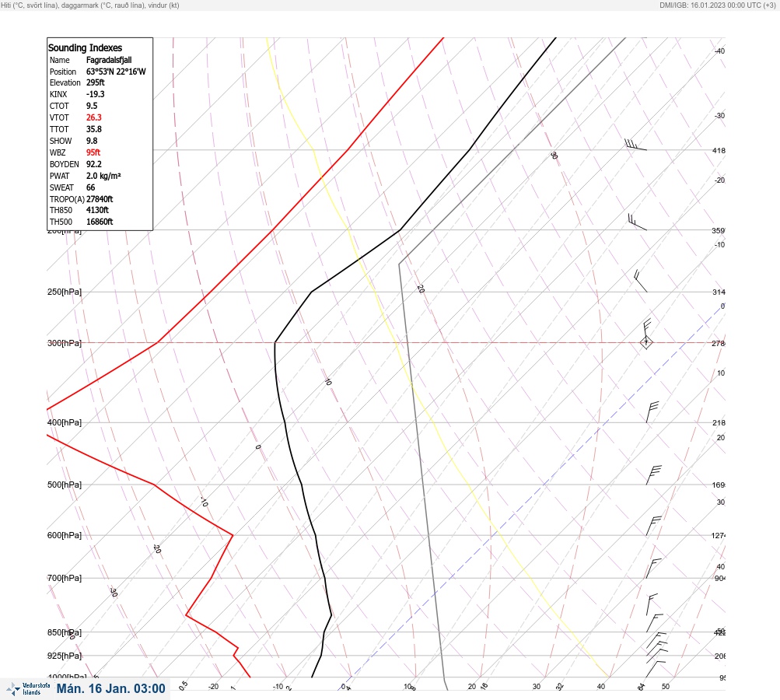This screenshot has width=780, height=700.
Task: Click the 600[hPa] pressure level label
Action: [x=65, y=535]
